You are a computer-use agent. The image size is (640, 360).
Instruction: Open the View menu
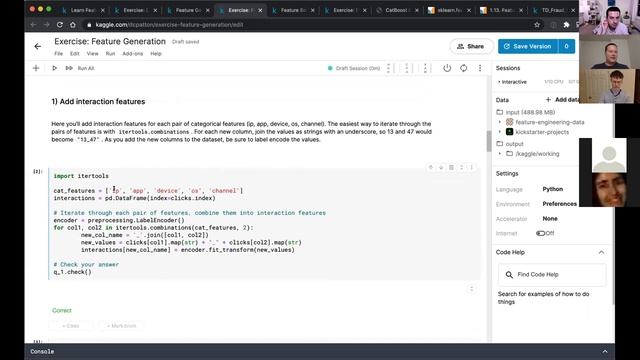92,53
